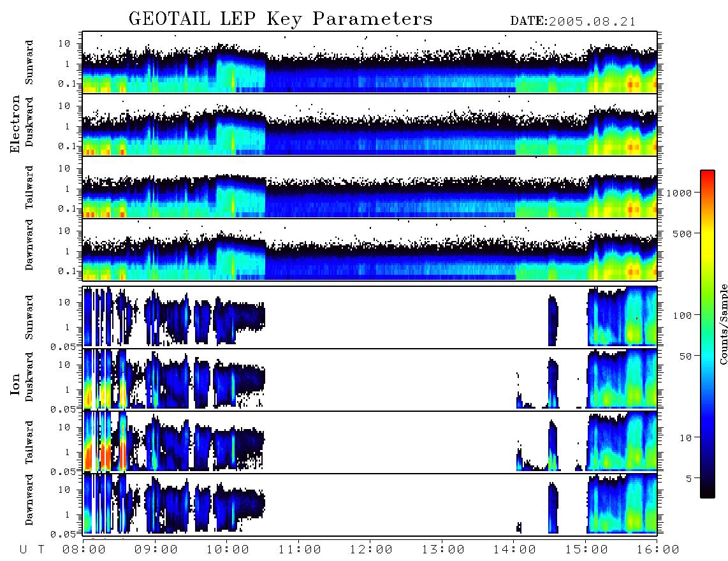Image resolution: width=728 pixels, height=561 pixels.
Task: Click the color scale label 5
Action: coord(688,478)
